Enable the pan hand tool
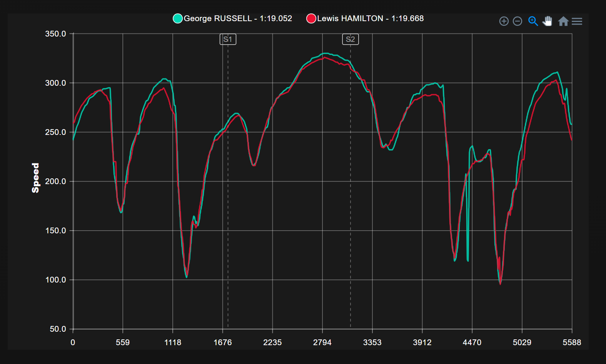The width and height of the screenshot is (606, 364). (548, 21)
